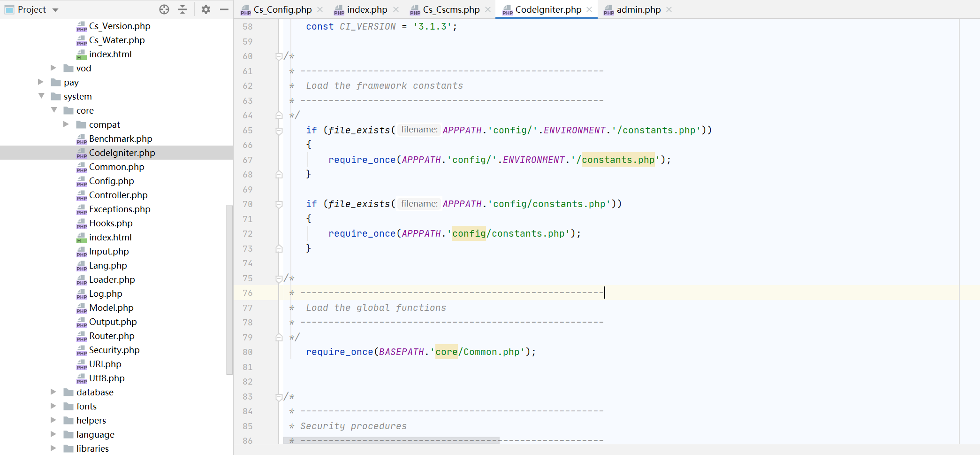980x455 pixels.
Task: Fold the comment block at line 60
Action: (x=279, y=56)
